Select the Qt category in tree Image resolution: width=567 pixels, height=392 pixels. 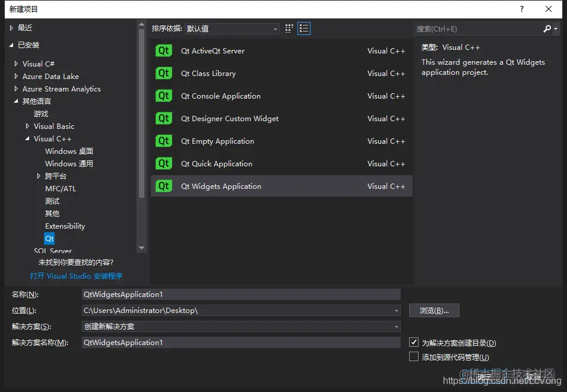pyautogui.click(x=49, y=239)
